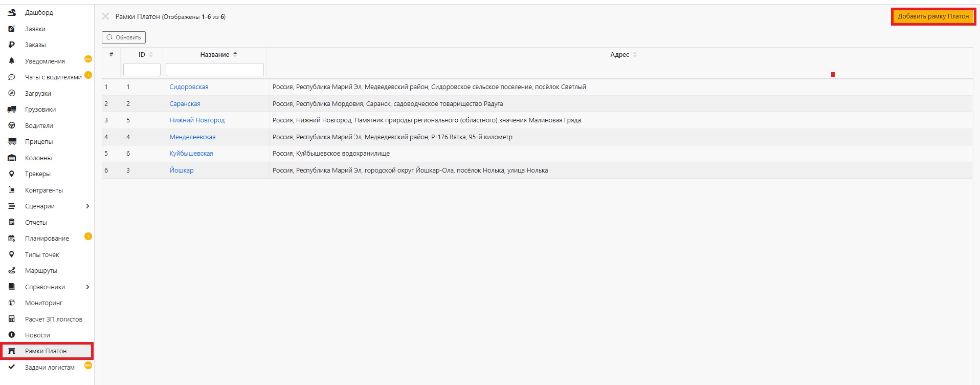The height and width of the screenshot is (385, 980).
Task: Open the Менделеевская frame link
Action: pyautogui.click(x=192, y=137)
